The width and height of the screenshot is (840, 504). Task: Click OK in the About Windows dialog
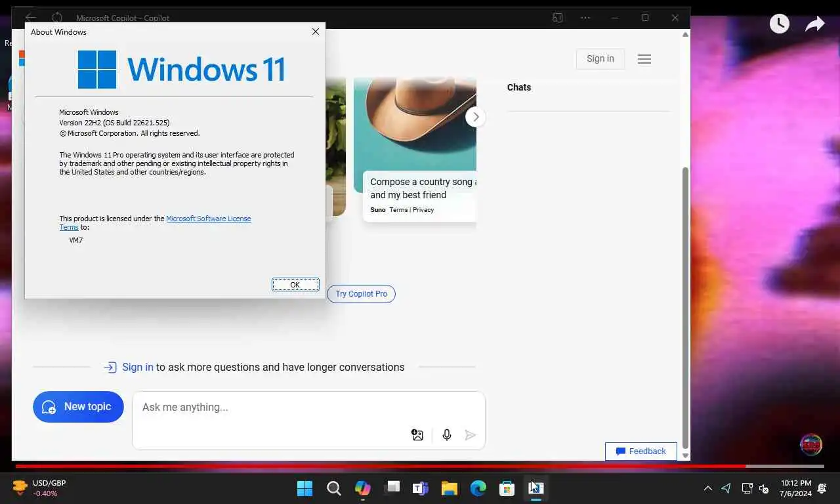tap(295, 285)
